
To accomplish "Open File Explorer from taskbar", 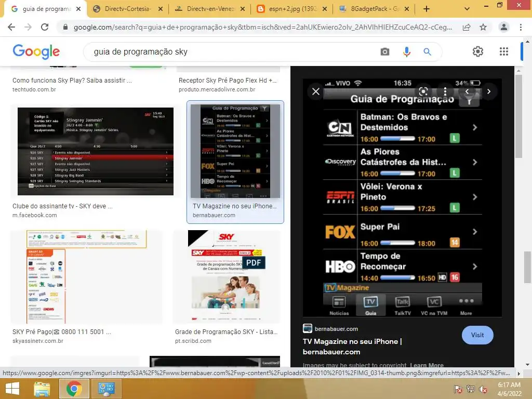I will (x=42, y=389).
